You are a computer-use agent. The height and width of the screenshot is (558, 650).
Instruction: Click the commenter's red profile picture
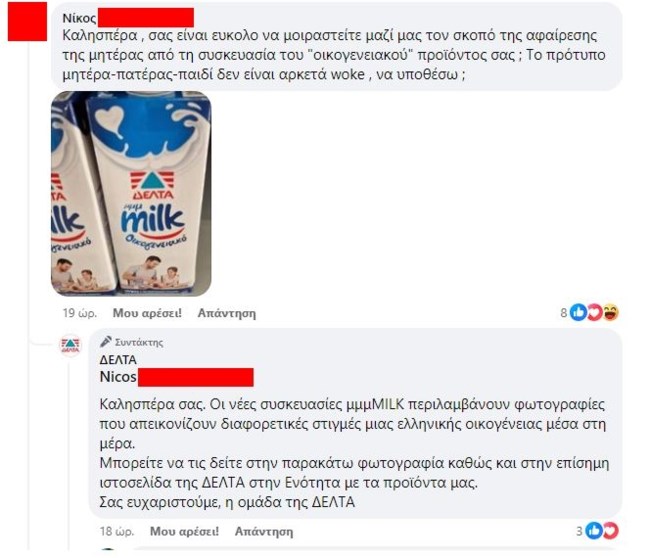(x=27, y=21)
